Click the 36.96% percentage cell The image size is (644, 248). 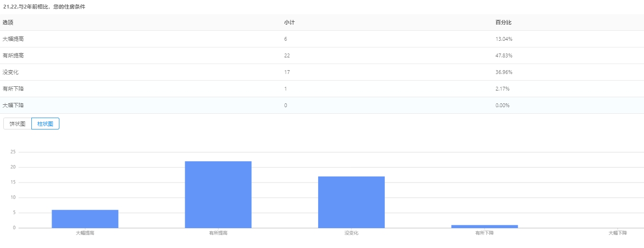coord(503,72)
